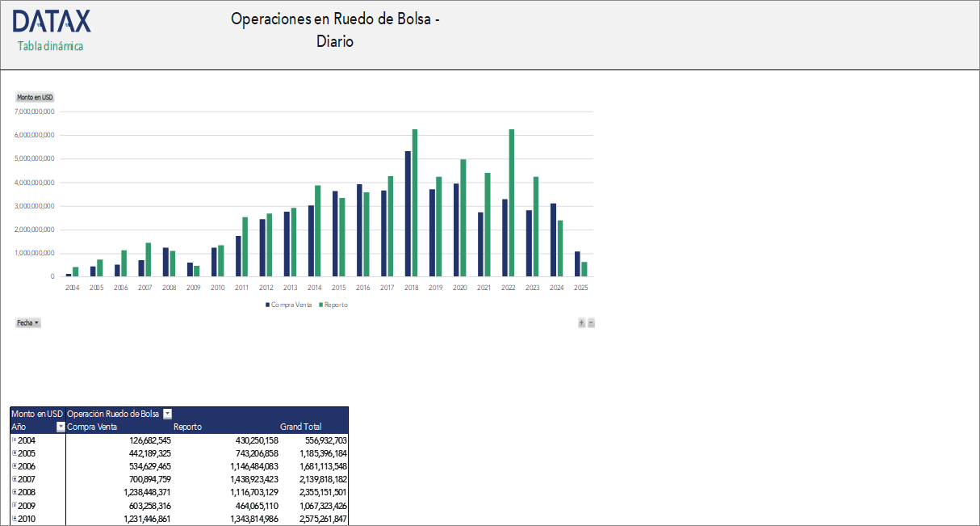
Task: Select the Grand Total column header cell
Action: pyautogui.click(x=300, y=427)
